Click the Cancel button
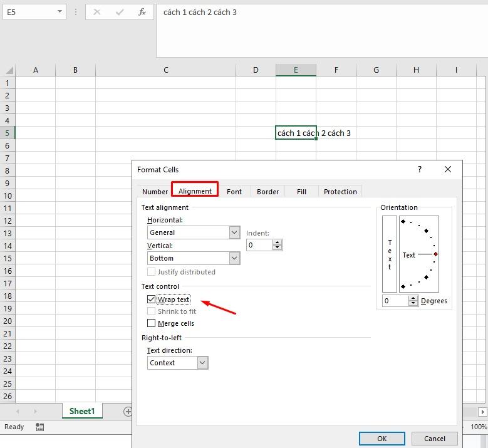The width and height of the screenshot is (488, 448). coord(435,439)
